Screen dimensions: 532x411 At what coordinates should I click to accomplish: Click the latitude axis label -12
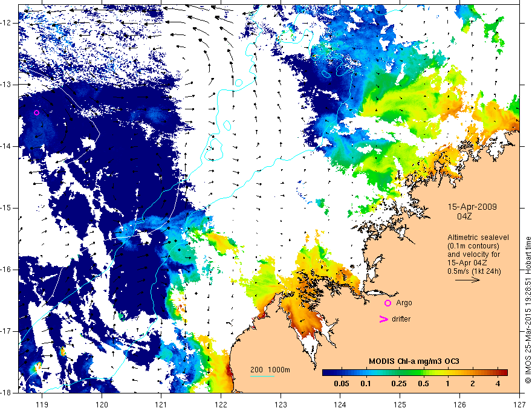(x=6, y=23)
